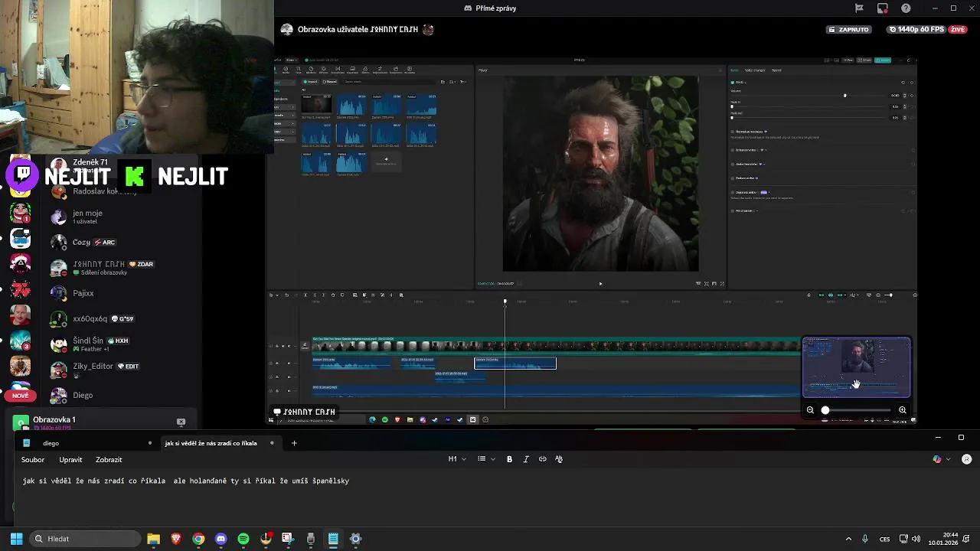Open the Discord inbox icon

click(883, 8)
